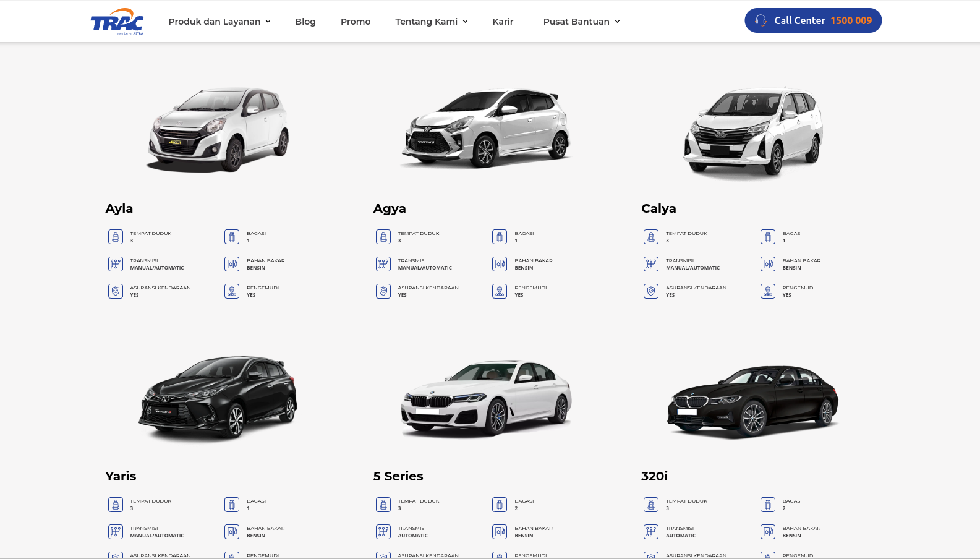Click 5 Series' AUTOMATIC transmission text
The height and width of the screenshot is (559, 980).
[x=413, y=536]
